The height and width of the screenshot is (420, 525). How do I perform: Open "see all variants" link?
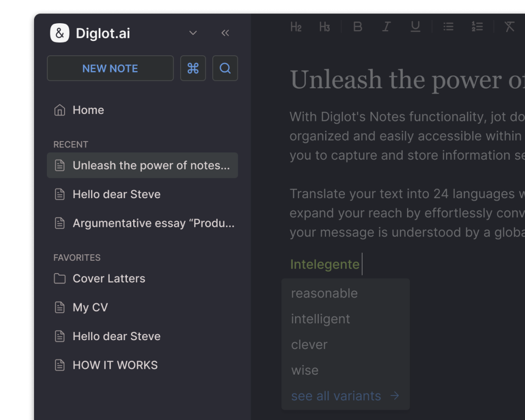336,395
